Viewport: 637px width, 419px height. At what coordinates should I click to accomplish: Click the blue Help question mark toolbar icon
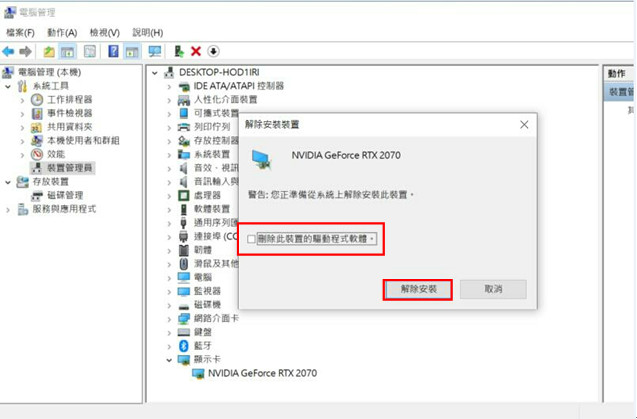(x=113, y=51)
